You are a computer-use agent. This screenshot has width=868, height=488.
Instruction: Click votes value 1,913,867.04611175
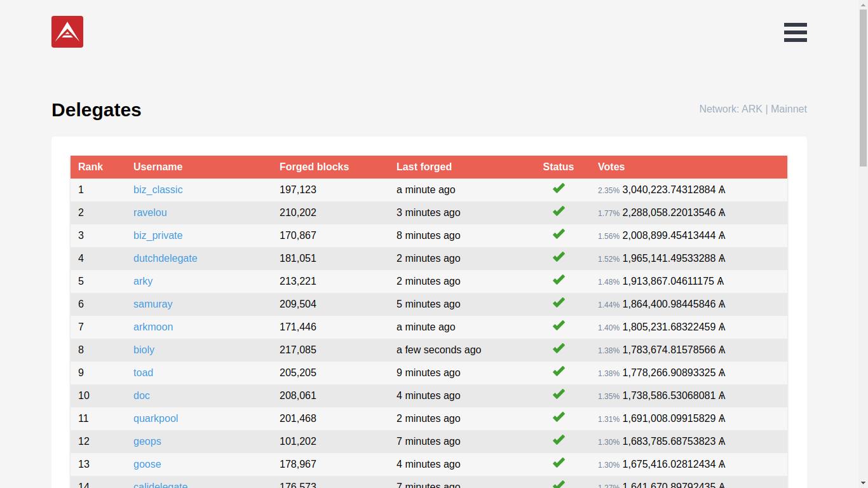[673, 281]
